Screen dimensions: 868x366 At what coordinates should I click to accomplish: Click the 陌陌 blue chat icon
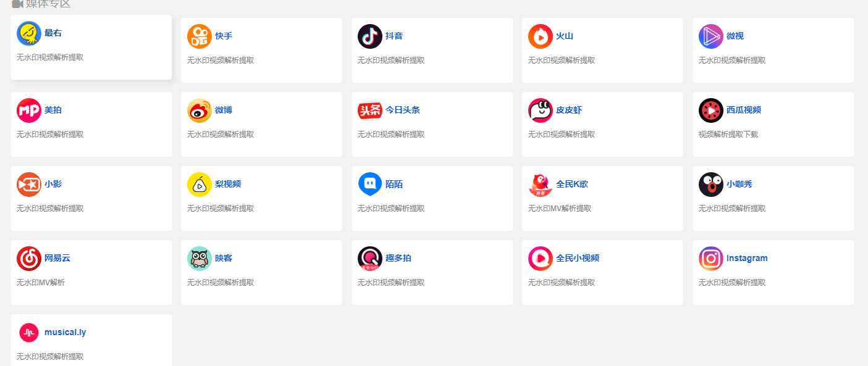370,185
